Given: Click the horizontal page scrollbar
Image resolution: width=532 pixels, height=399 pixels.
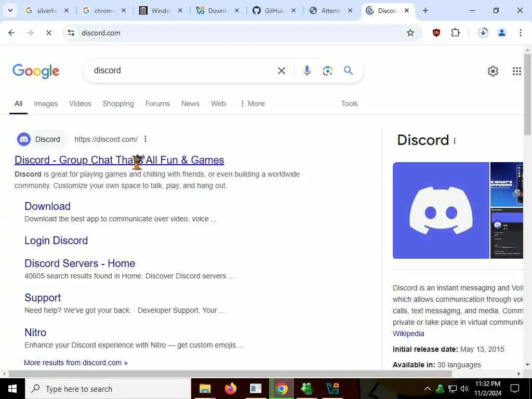Looking at the screenshot, I should (230, 374).
